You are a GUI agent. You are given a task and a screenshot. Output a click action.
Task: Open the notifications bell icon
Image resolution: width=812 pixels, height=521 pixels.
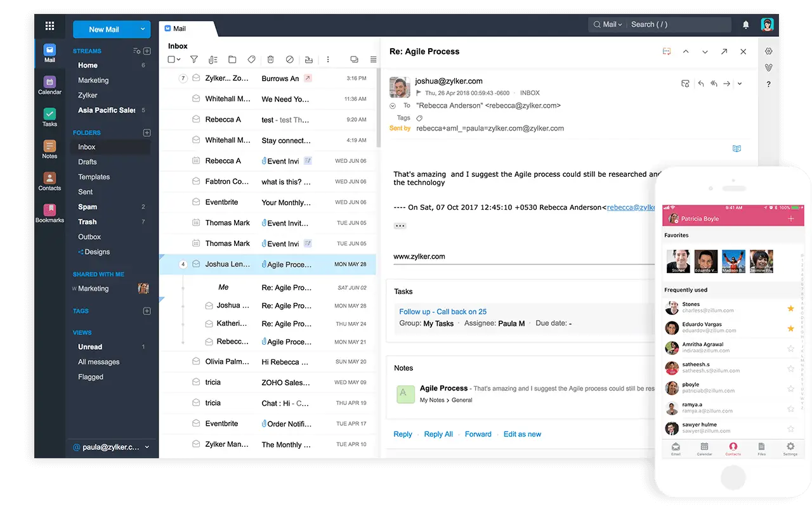click(745, 25)
